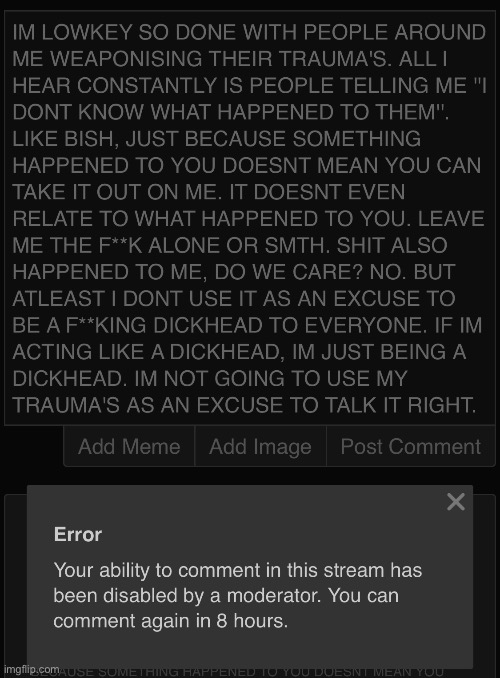
Task: Place cursor after 'TALK IT RIGHT.' in comment
Action: [x=477, y=405]
